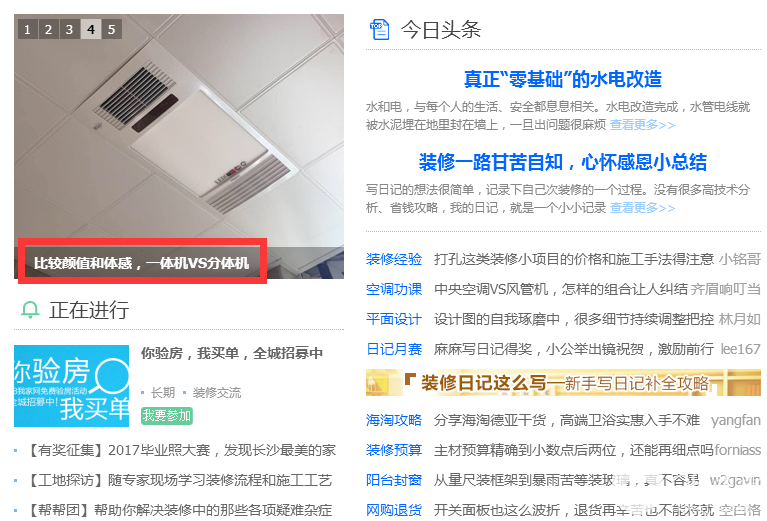This screenshot has height=521, width=767.
Task: Open the 你验房我买单 activity thumbnail
Action: (71, 386)
